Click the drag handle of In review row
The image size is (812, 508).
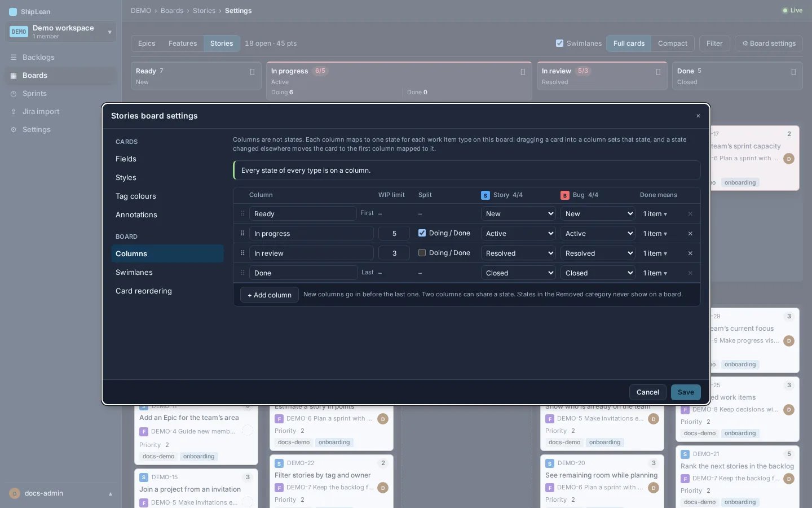(x=242, y=253)
